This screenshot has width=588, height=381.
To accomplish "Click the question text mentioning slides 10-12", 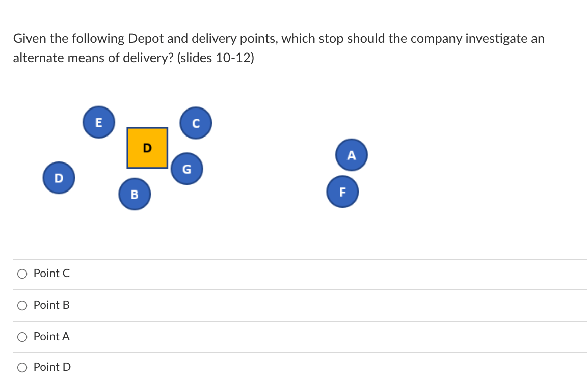I will point(278,48).
